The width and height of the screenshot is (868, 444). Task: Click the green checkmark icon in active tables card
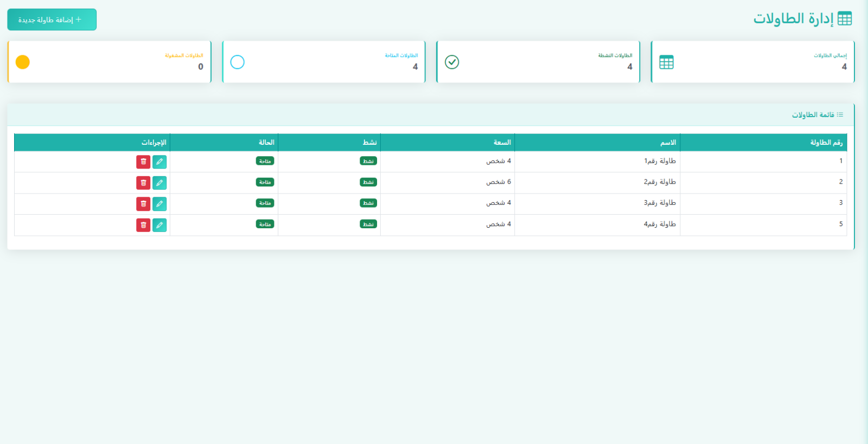coord(452,62)
